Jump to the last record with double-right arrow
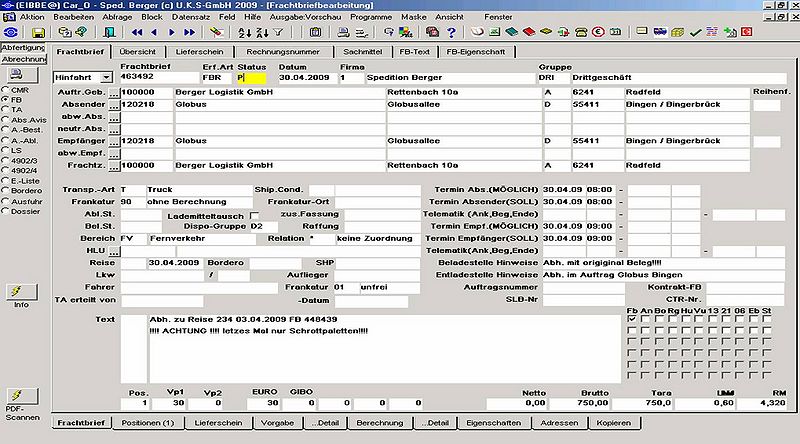The height and width of the screenshot is (444, 800). [189, 33]
